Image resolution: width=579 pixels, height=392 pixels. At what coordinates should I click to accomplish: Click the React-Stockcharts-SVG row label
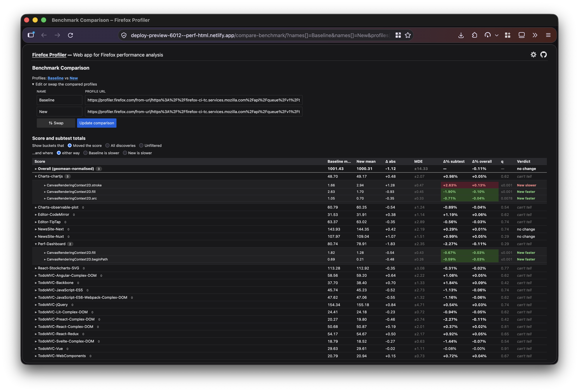59,268
